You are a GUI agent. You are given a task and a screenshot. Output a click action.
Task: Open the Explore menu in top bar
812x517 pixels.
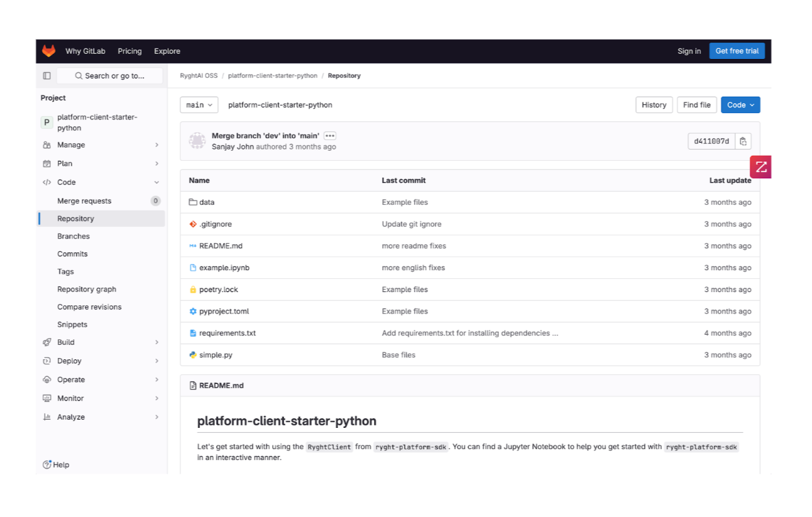[167, 51]
